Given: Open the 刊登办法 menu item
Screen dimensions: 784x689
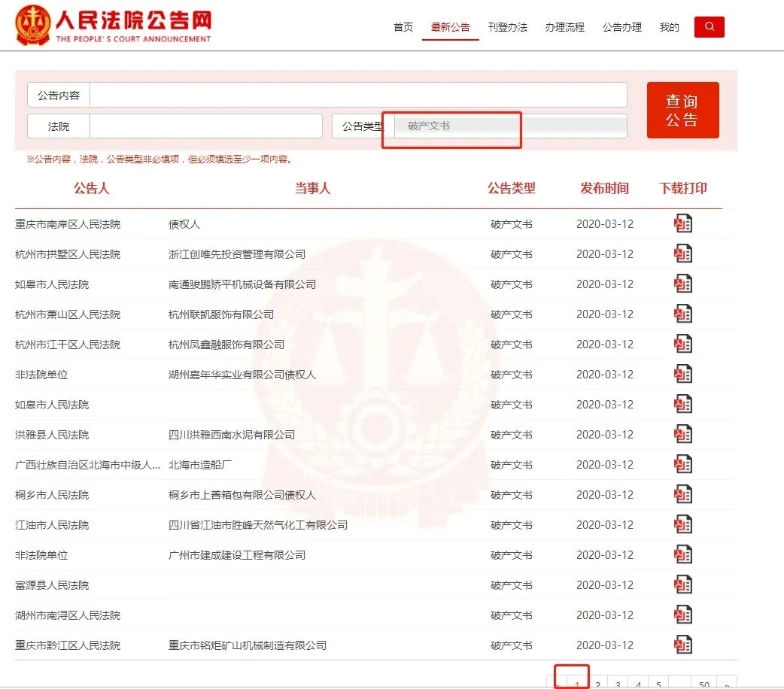Looking at the screenshot, I should click(507, 27).
